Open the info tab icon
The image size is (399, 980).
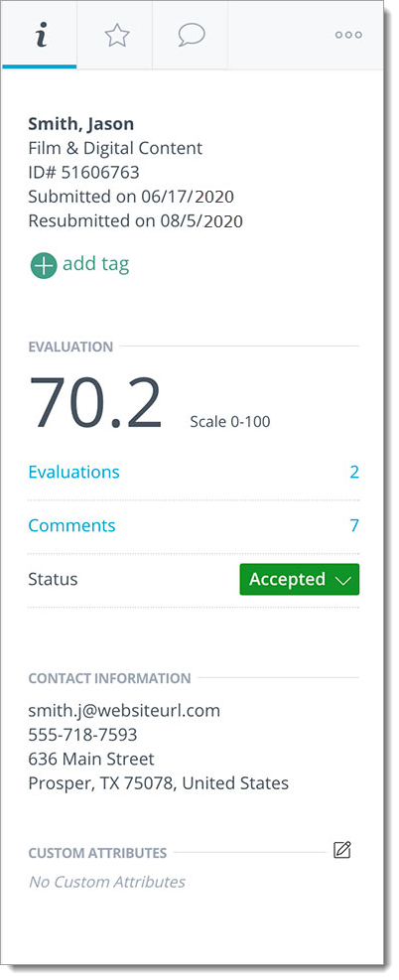tap(40, 35)
